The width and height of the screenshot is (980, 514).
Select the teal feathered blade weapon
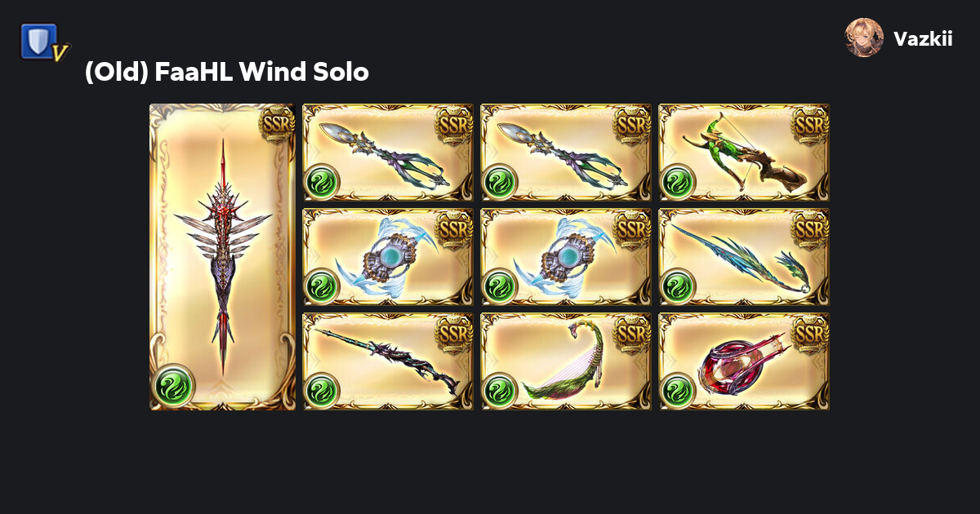(x=744, y=257)
